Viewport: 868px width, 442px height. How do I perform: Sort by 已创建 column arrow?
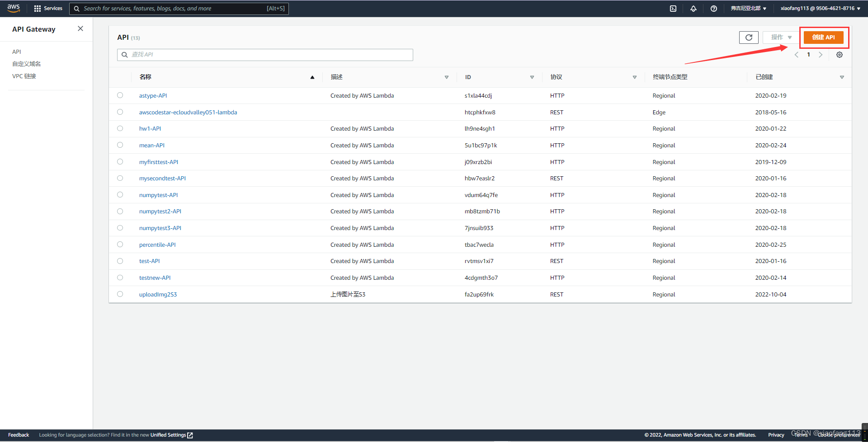tap(842, 77)
